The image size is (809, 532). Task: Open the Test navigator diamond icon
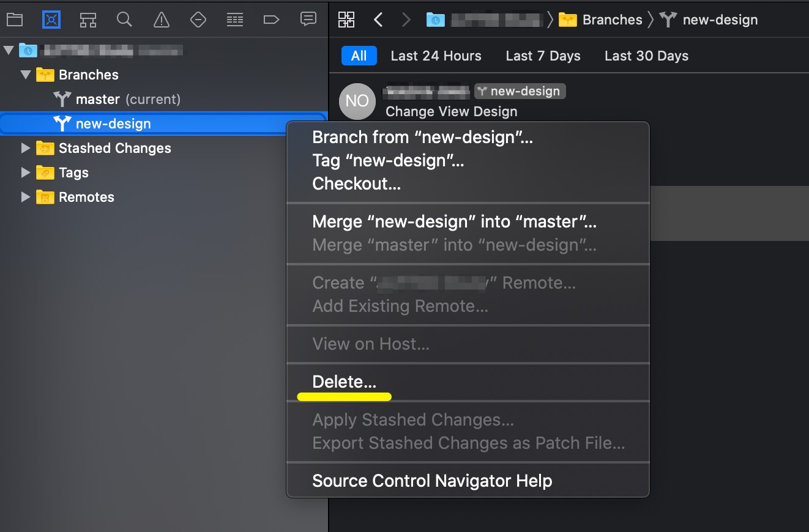point(198,20)
